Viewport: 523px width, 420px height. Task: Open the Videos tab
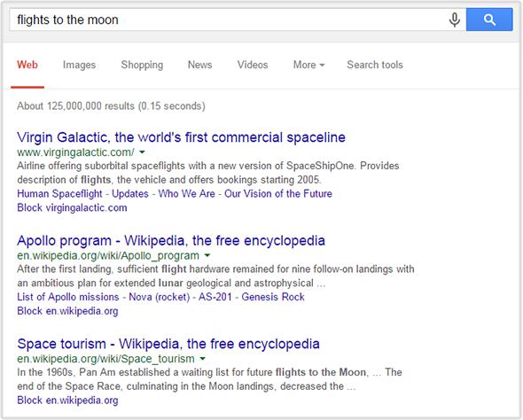click(x=253, y=65)
